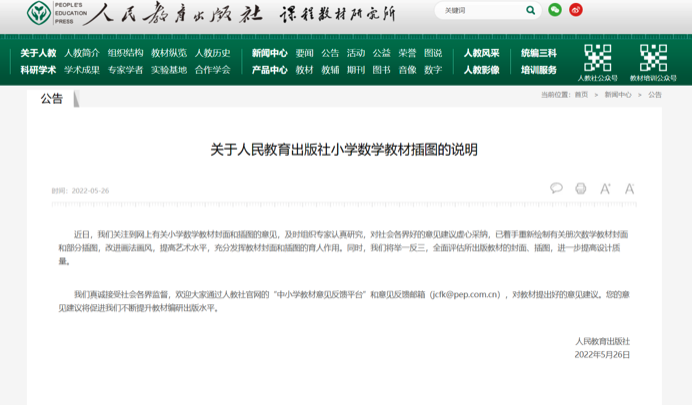Click the search magnifier icon

(530, 10)
